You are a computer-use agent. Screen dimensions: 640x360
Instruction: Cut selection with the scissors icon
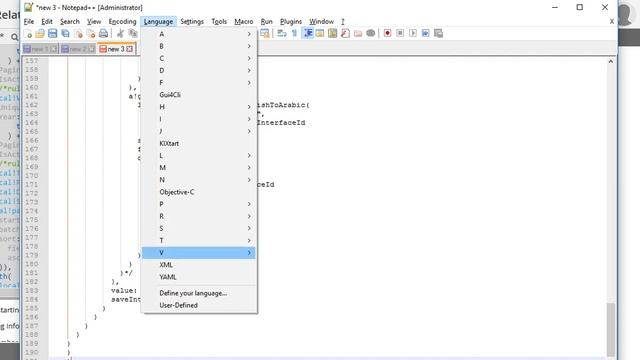point(120,33)
